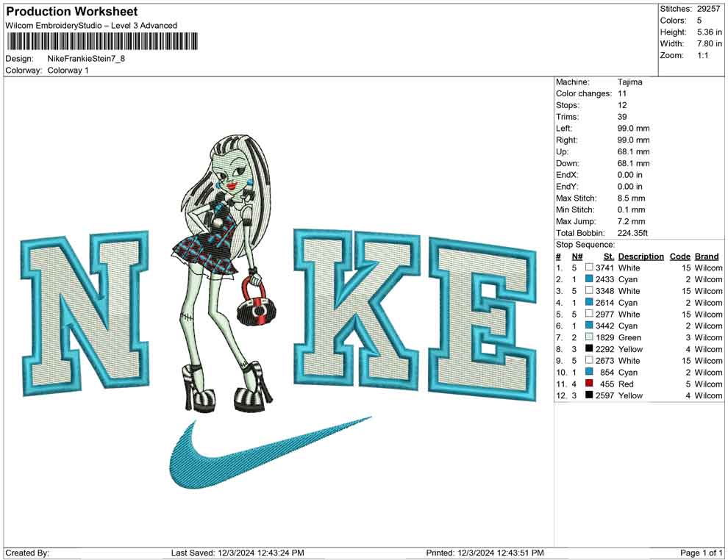
Task: Click the Height value '5.36 in'
Action: point(709,32)
